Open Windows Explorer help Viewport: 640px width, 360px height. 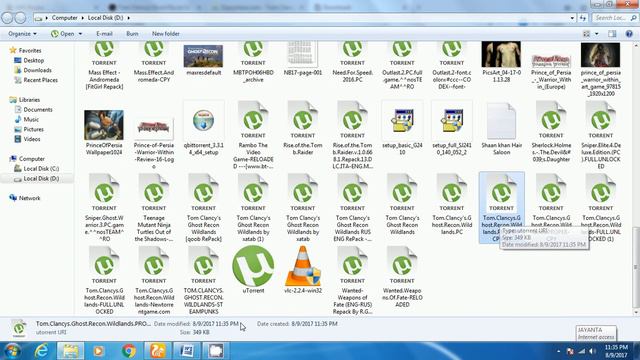click(x=629, y=34)
